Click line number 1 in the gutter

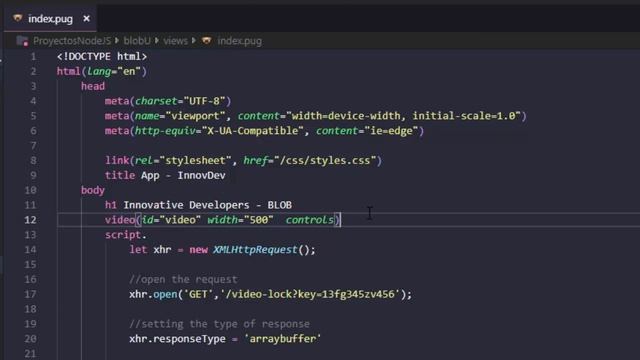coord(33,56)
